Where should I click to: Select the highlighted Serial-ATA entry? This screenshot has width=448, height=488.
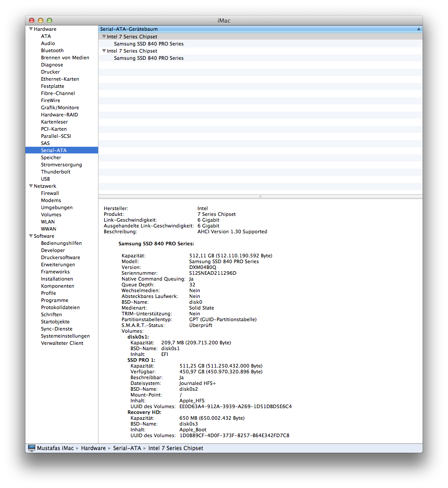click(x=62, y=150)
